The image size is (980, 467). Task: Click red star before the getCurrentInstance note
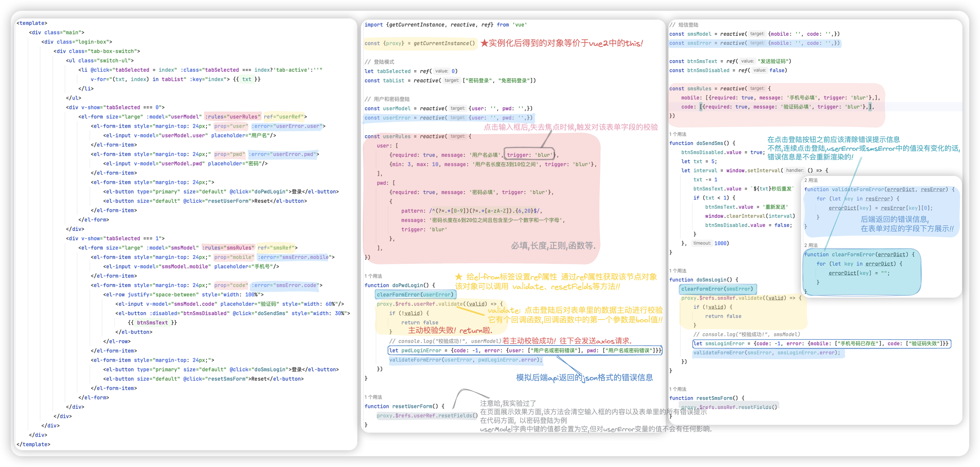[x=484, y=43]
